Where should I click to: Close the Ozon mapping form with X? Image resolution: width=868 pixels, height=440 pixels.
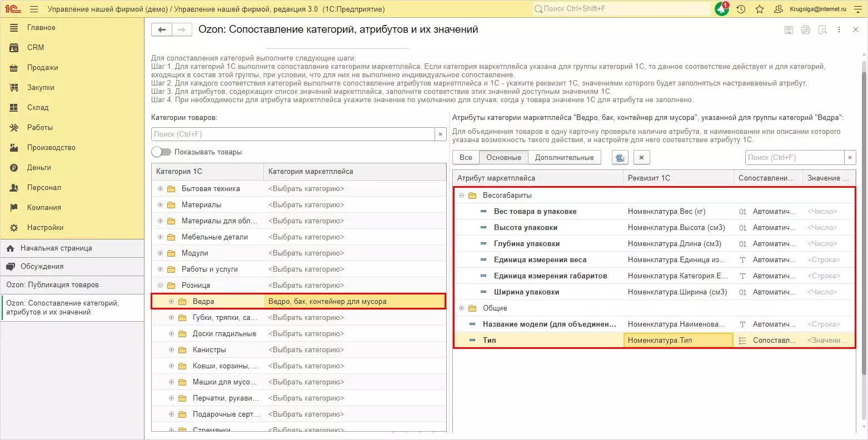(856, 30)
